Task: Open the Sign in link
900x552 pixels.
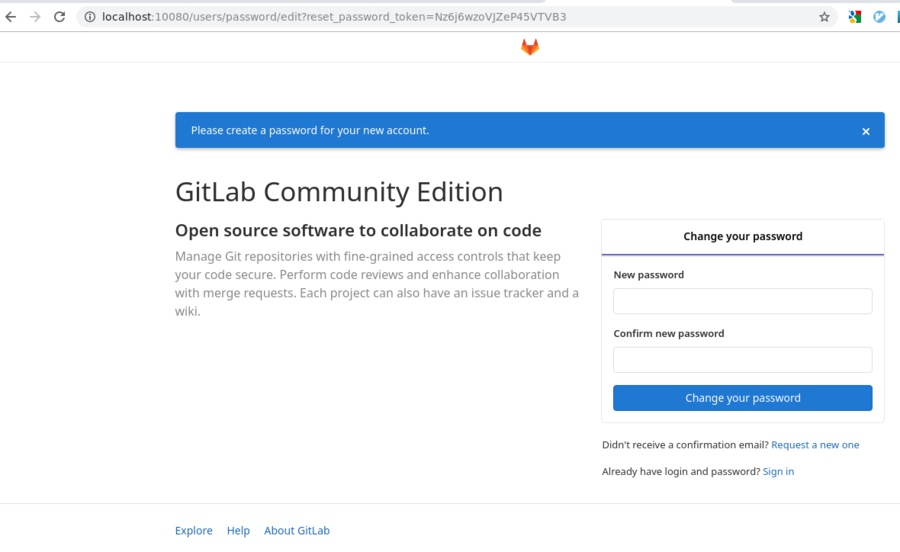Action: coord(778,471)
